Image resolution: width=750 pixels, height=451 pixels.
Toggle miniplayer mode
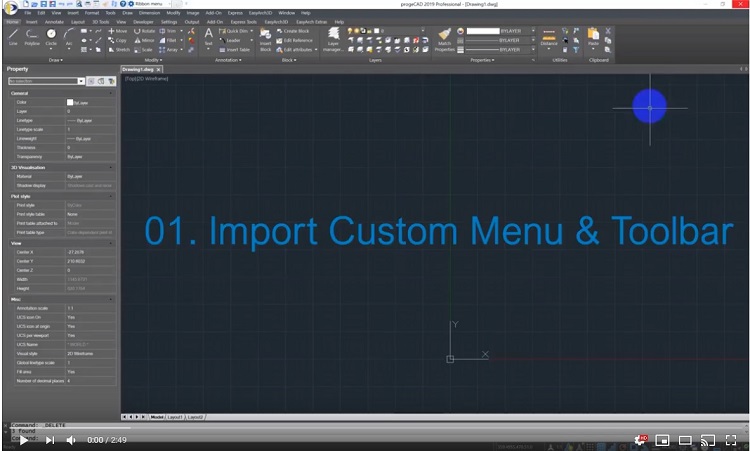662,440
